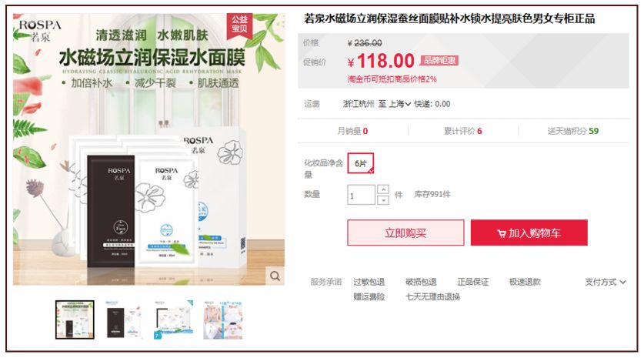Select the second thumbnail with black package

point(124,320)
